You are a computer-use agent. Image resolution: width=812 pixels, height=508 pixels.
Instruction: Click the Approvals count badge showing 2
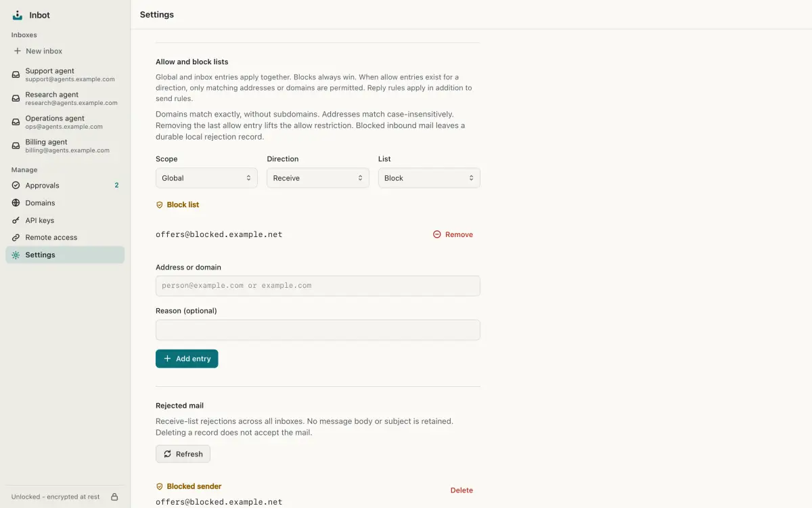[x=116, y=186]
